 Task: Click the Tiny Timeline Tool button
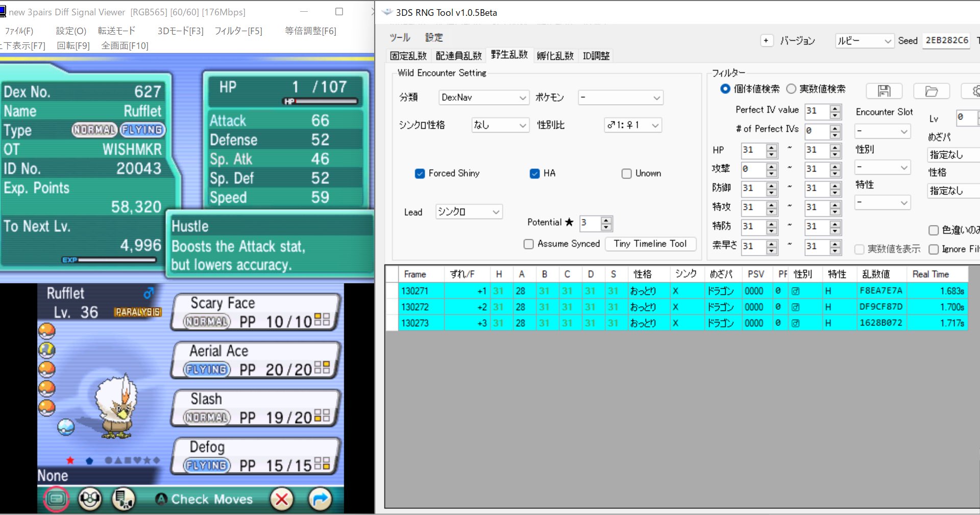coord(650,244)
